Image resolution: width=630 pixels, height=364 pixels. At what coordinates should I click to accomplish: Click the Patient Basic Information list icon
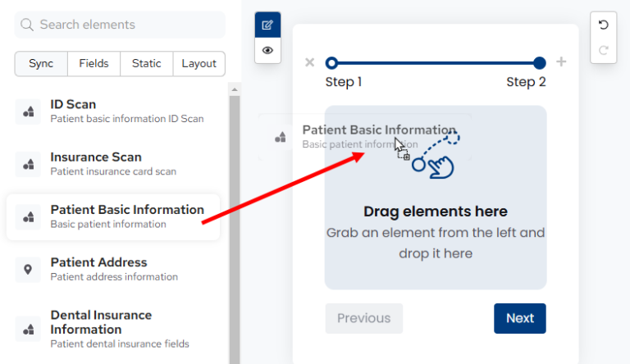tap(28, 217)
